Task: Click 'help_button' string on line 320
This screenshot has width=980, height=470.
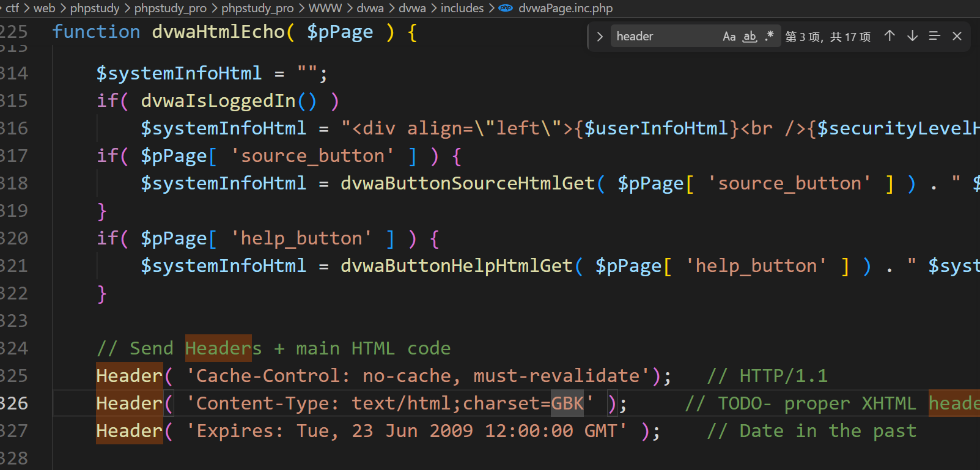Action: coord(301,238)
